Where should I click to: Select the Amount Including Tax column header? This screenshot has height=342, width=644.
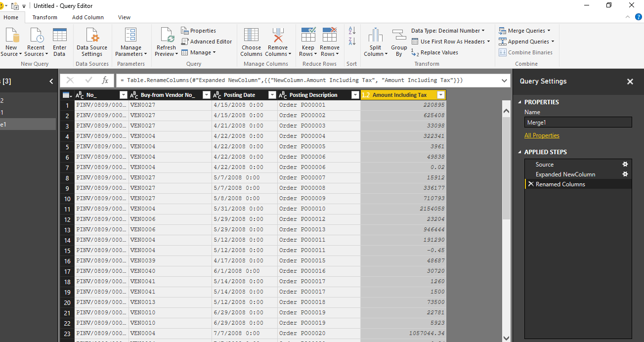point(399,95)
